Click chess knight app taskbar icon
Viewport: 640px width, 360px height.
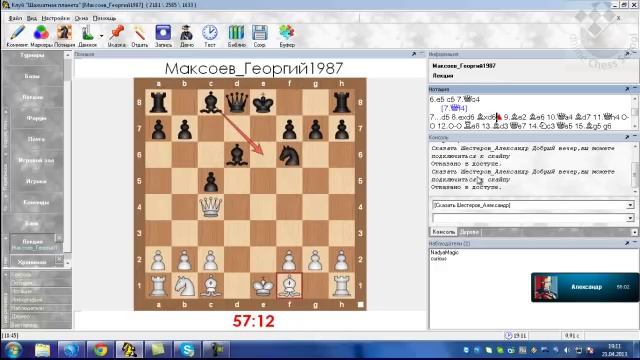(129, 350)
